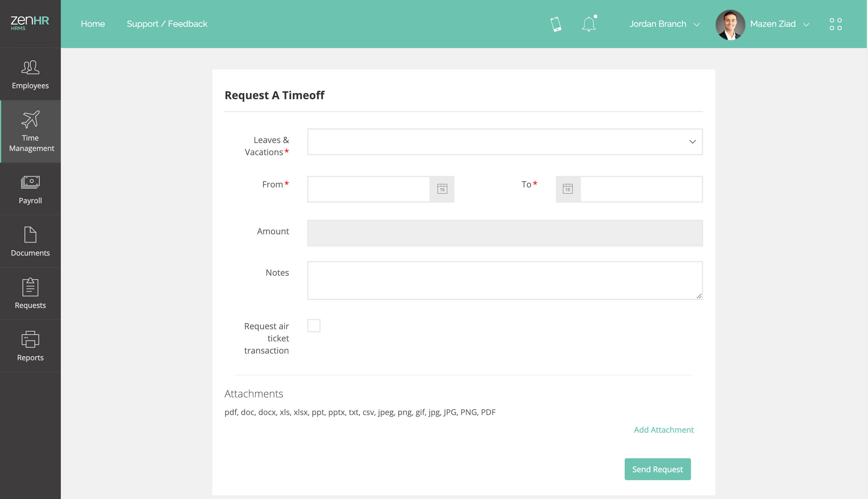Click the Send Request button
Viewport: 868px width, 499px height.
point(657,469)
